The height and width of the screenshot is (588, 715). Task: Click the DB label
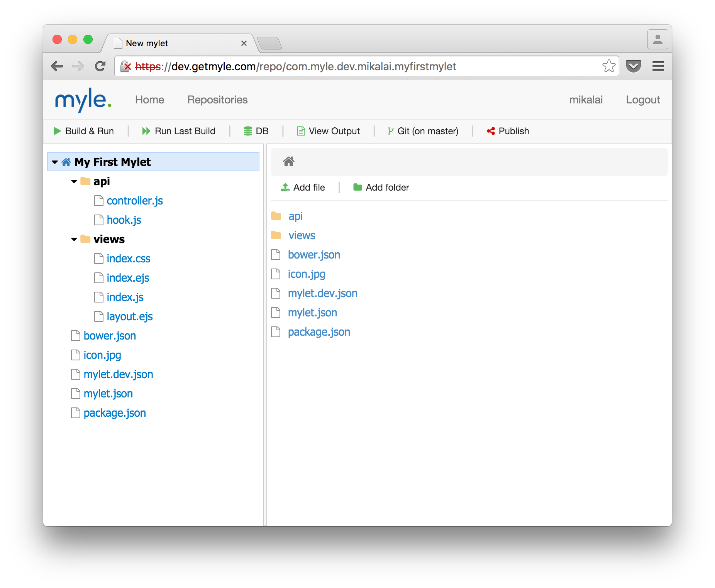262,131
